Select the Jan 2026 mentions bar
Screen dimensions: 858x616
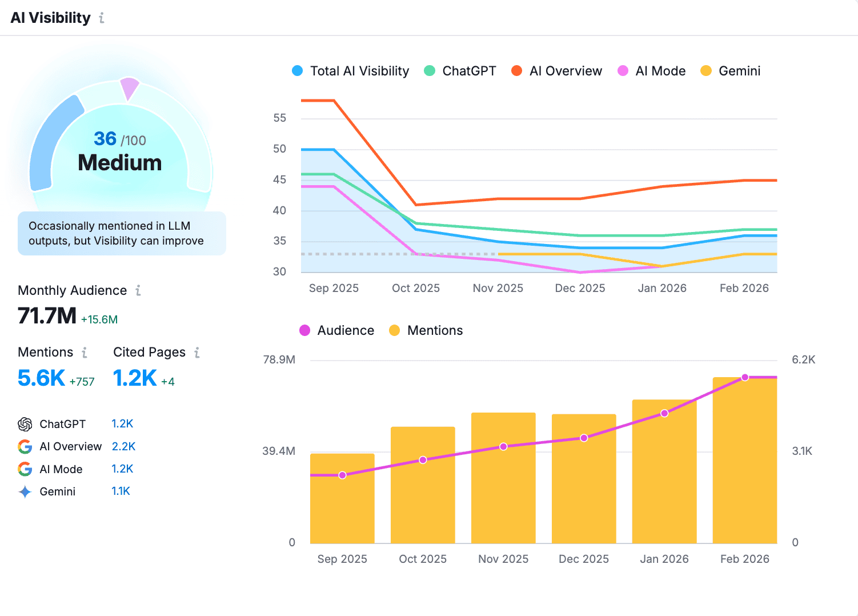664,471
